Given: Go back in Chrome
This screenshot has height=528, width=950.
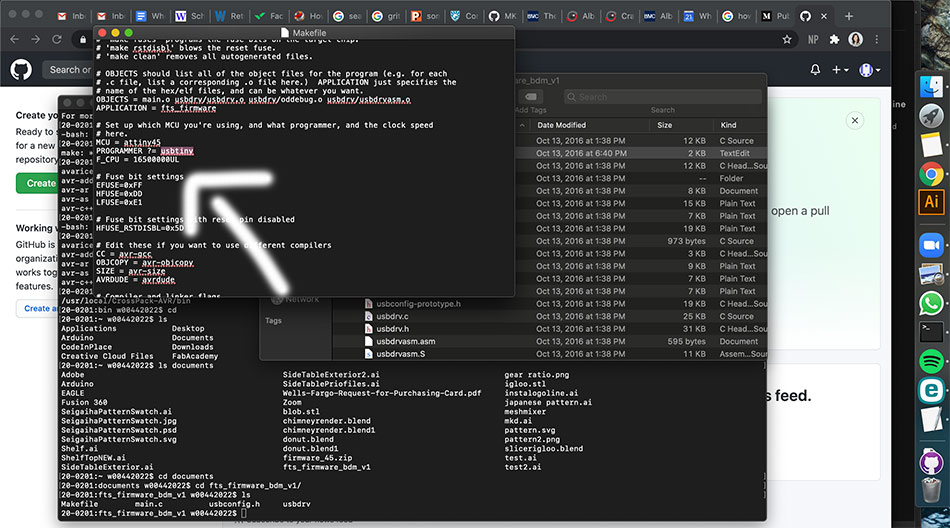Looking at the screenshot, I should [15, 39].
